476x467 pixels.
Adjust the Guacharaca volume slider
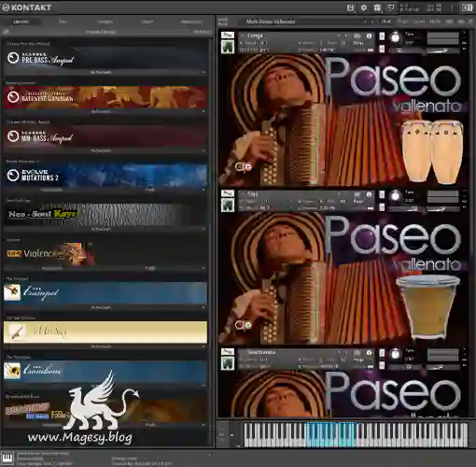tap(442, 367)
